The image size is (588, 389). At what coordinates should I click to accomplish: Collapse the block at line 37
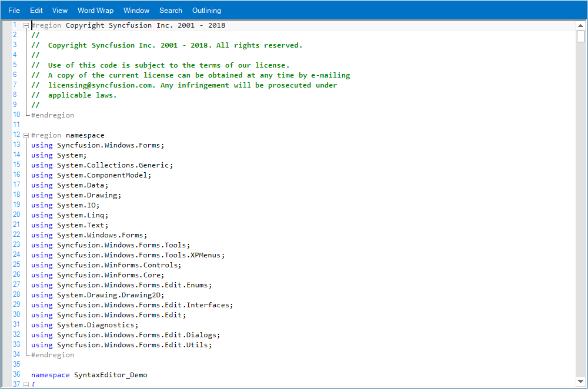(26, 384)
